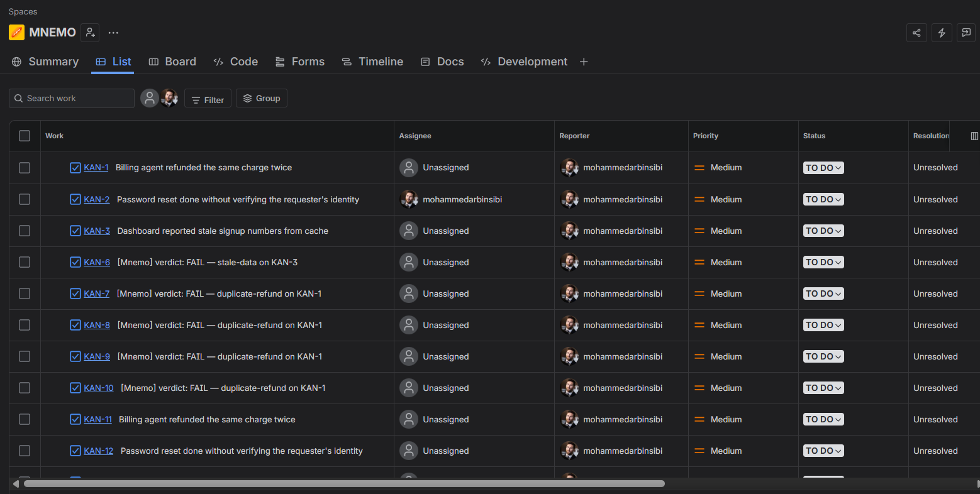
Task: Add a new tab with the plus icon
Action: click(x=584, y=62)
